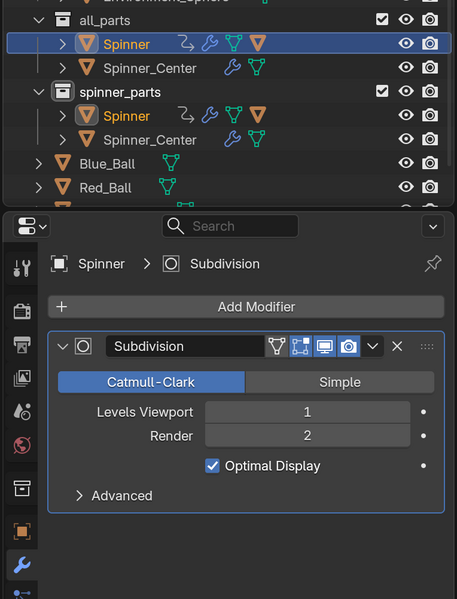Click wrench icon on Spinner under spinner_parts
The image size is (457, 599).
click(210, 115)
